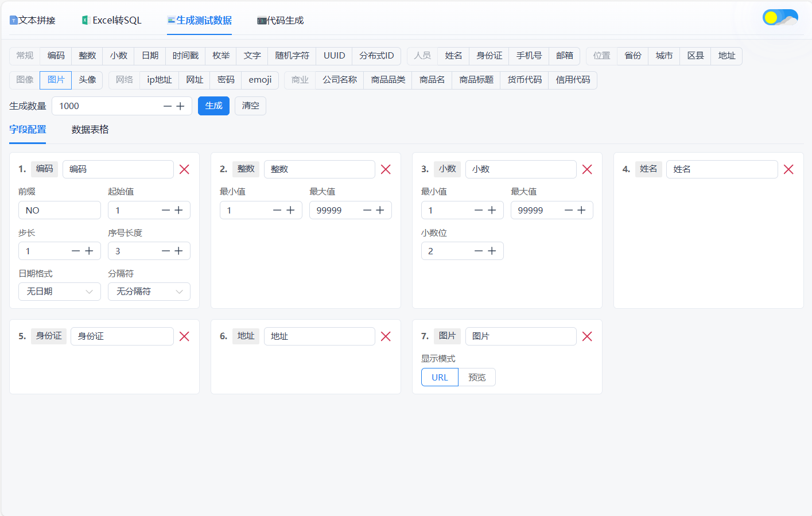
Task: Add an ip地址 field type
Action: click(160, 80)
